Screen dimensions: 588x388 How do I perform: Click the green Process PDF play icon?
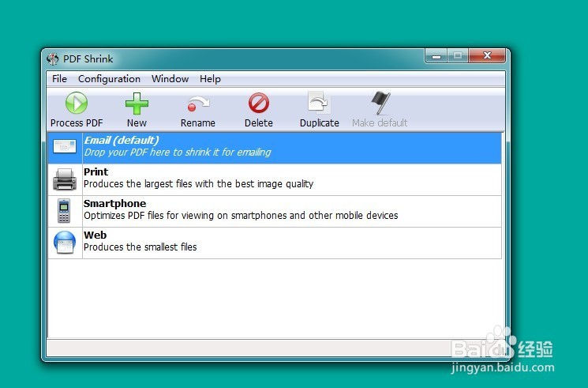(x=77, y=103)
